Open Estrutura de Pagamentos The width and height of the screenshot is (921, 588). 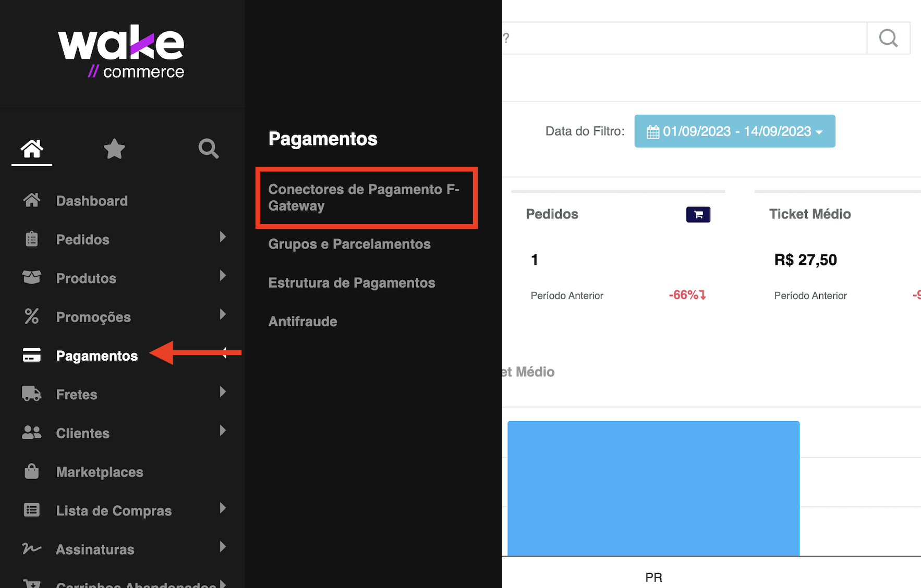coord(352,283)
